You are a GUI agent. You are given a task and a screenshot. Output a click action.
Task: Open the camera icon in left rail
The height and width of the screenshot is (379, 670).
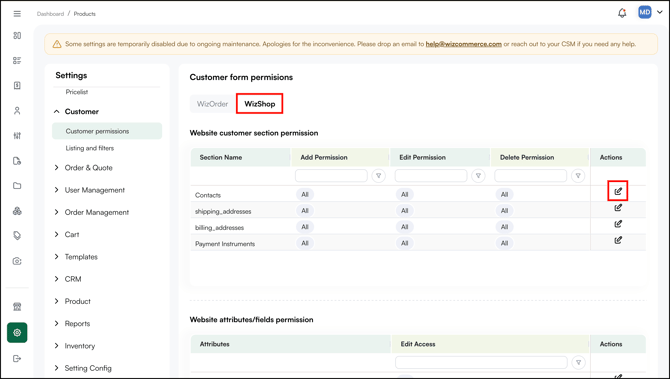tap(17, 261)
